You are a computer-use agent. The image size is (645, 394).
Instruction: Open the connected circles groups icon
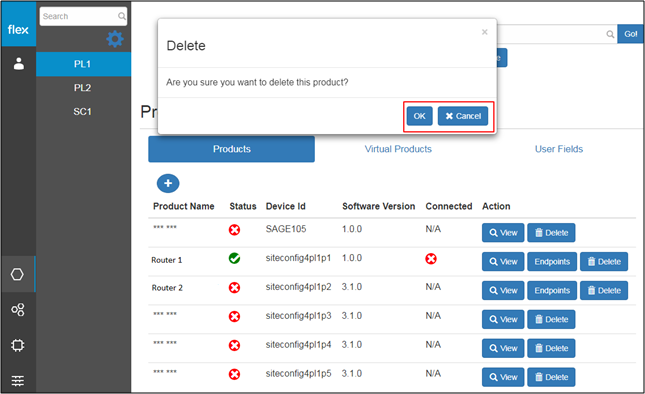pos(18,309)
